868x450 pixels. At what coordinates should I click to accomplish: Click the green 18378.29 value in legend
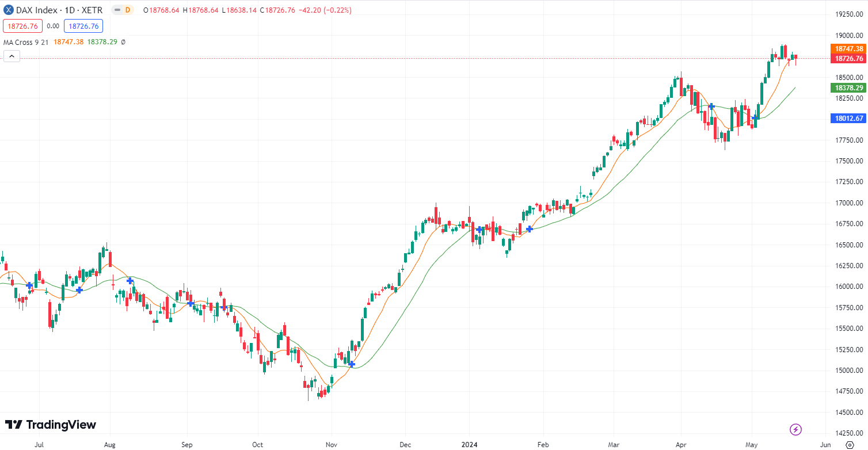(102, 42)
